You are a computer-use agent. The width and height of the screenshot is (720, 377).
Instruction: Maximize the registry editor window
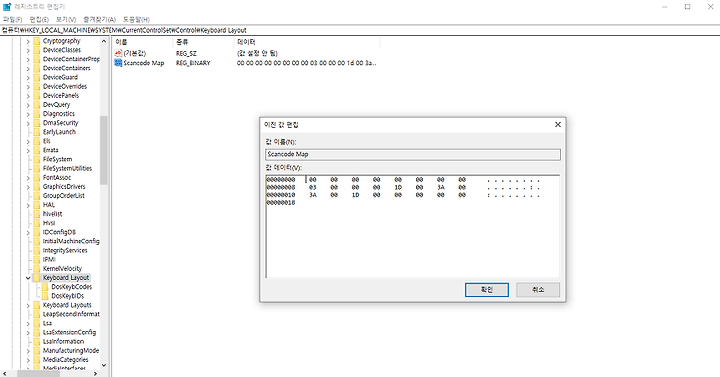tap(687, 7)
